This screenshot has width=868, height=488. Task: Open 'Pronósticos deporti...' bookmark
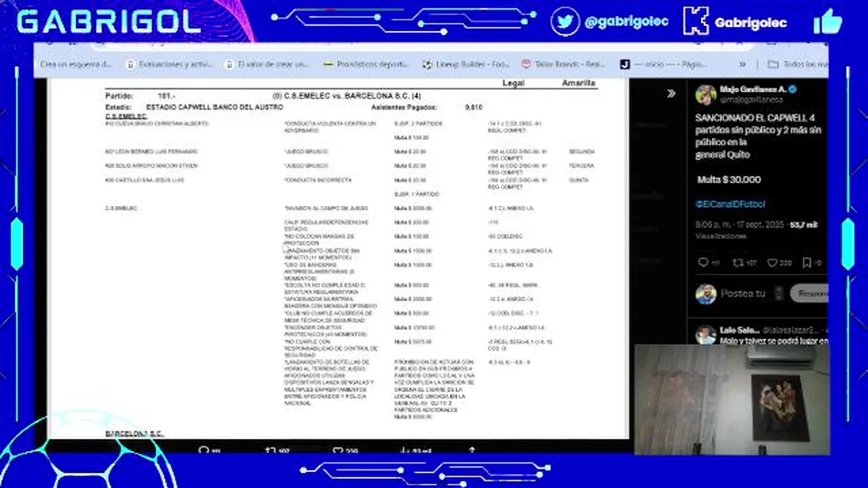366,64
